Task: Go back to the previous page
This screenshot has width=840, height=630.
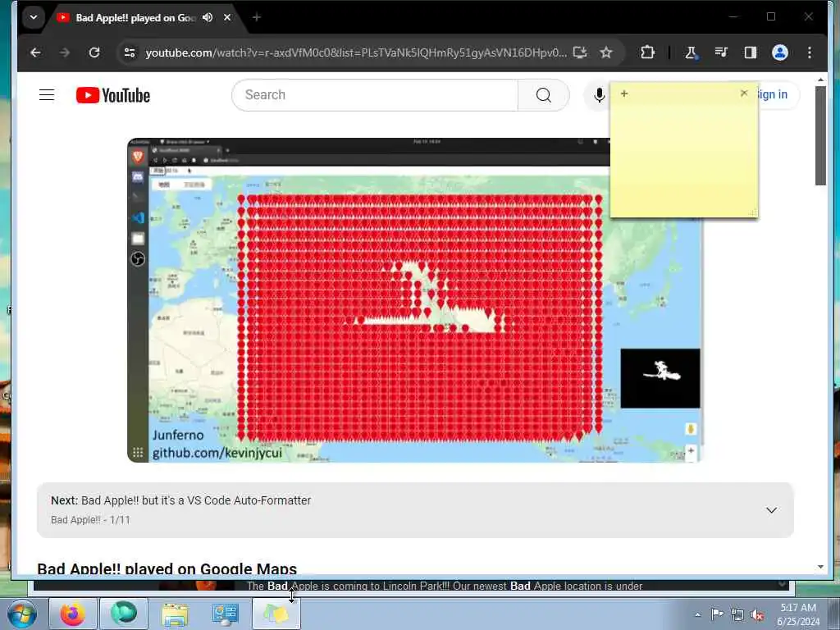Action: 35,52
